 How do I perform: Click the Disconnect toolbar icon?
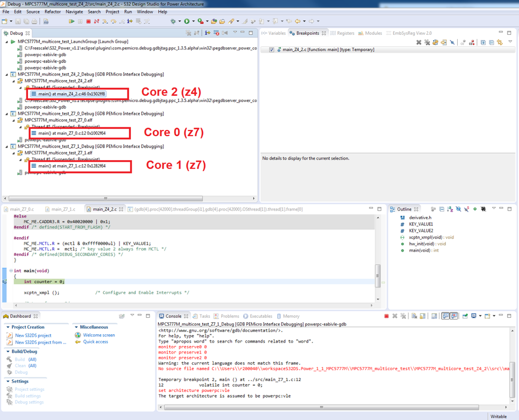pyautogui.click(x=96, y=21)
